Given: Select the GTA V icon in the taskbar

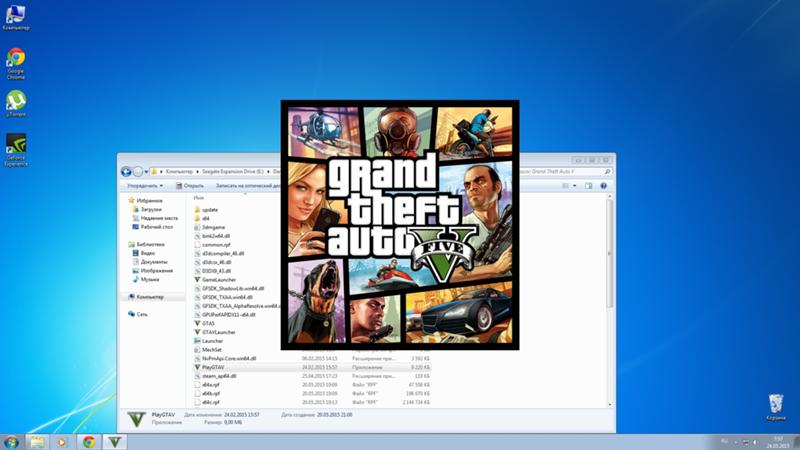Looking at the screenshot, I should click(115, 442).
